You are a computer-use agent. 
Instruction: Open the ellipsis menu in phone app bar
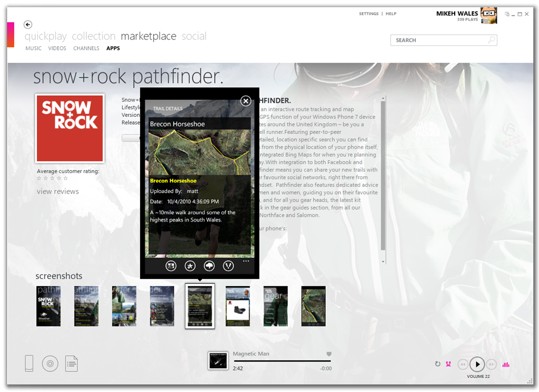(246, 261)
